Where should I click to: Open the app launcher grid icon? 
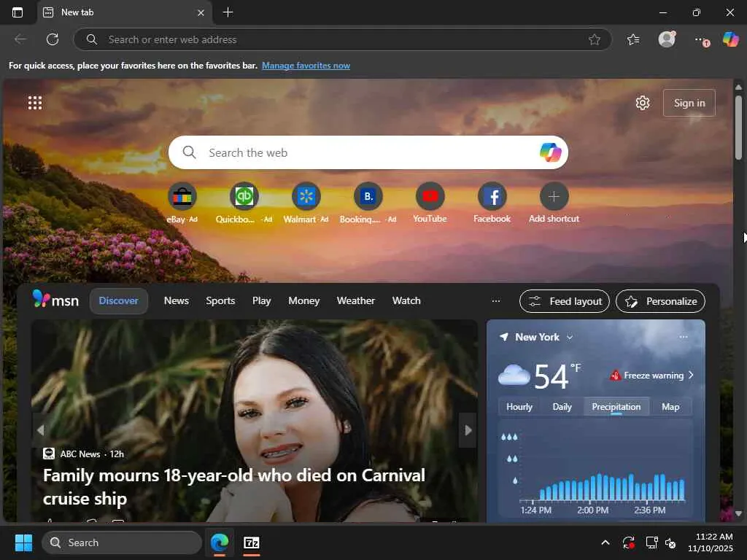coord(35,103)
